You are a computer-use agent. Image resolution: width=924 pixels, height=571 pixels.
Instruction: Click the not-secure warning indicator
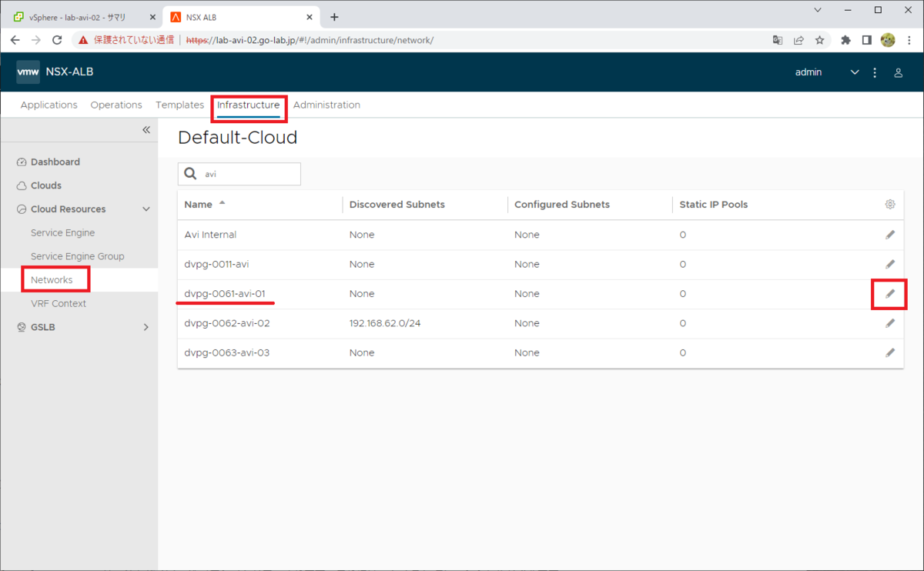pyautogui.click(x=126, y=40)
